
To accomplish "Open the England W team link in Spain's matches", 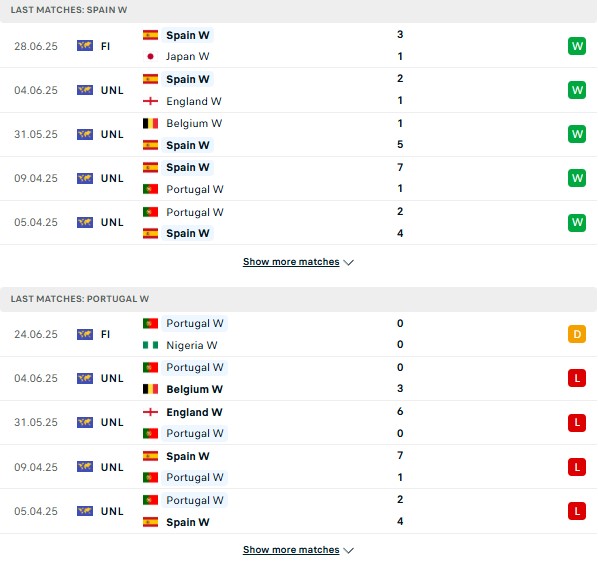I will point(194,101).
